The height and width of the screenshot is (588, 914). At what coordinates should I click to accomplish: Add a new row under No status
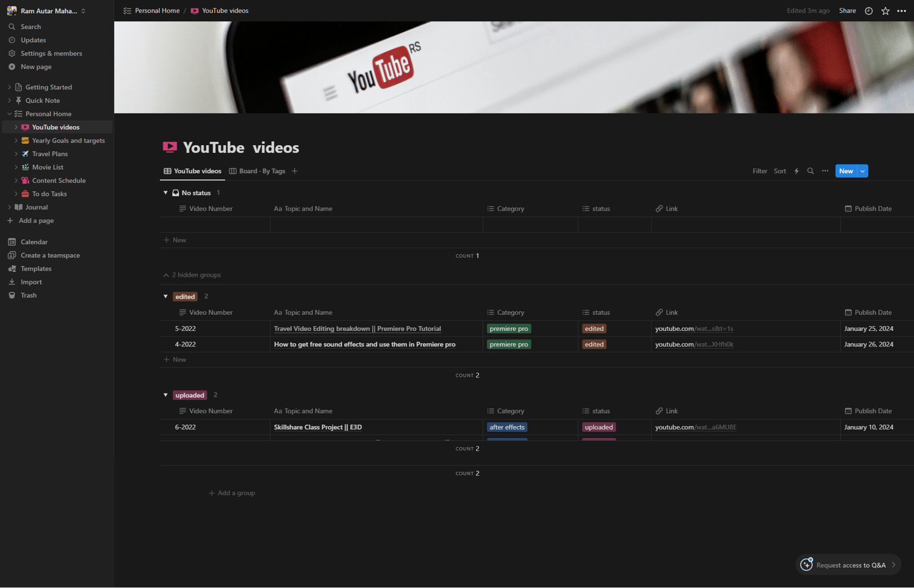(175, 240)
